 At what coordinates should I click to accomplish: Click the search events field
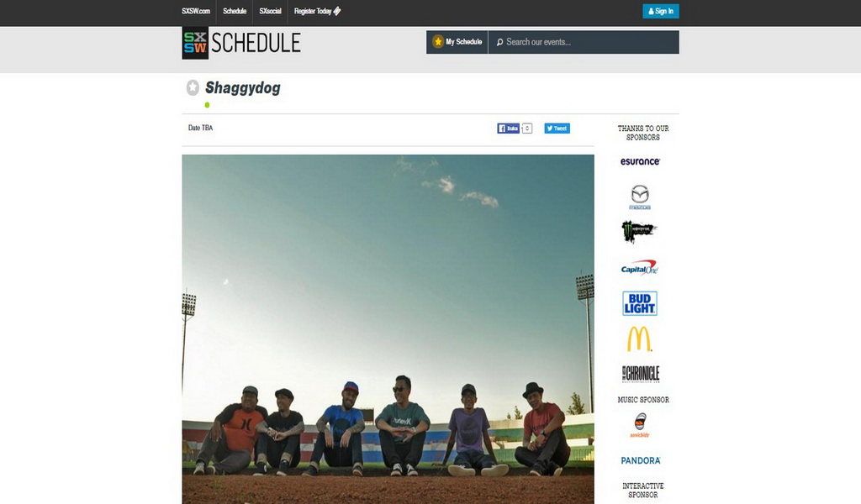[584, 42]
